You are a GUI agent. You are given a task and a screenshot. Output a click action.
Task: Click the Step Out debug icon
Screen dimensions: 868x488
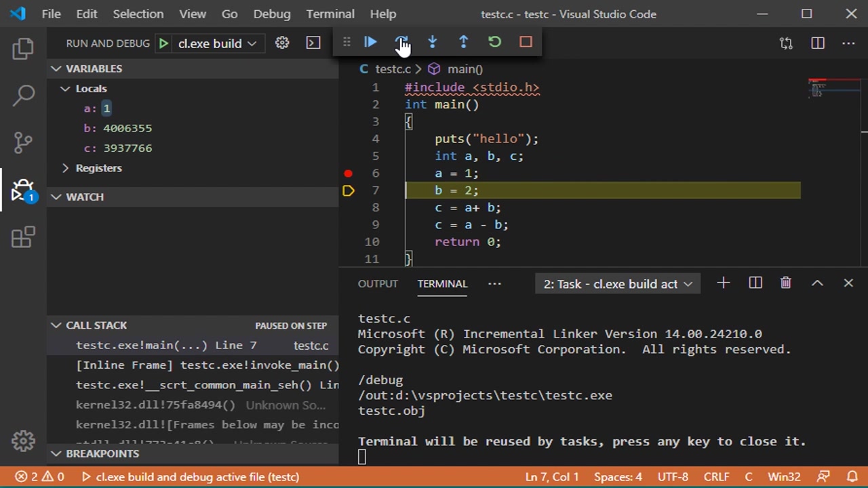[x=463, y=43]
